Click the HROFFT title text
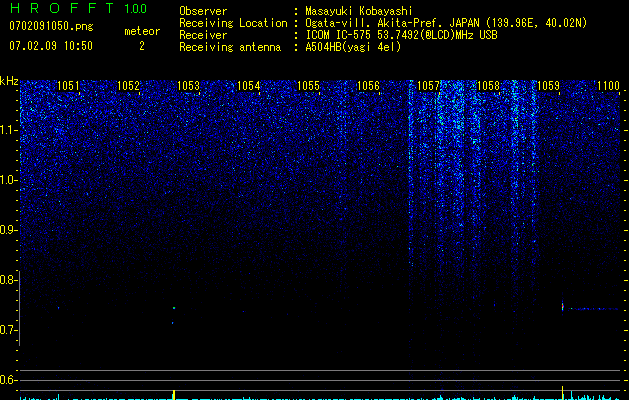This screenshot has height=400, width=629. (62, 8)
